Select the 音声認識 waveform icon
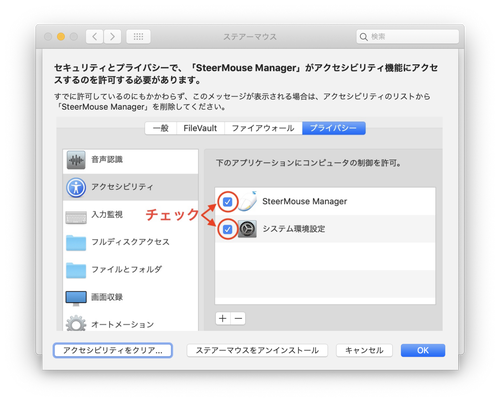The height and width of the screenshot is (402, 500). [x=76, y=160]
